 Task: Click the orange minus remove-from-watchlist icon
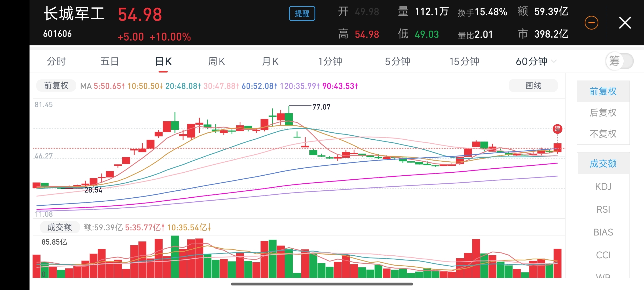(x=591, y=23)
